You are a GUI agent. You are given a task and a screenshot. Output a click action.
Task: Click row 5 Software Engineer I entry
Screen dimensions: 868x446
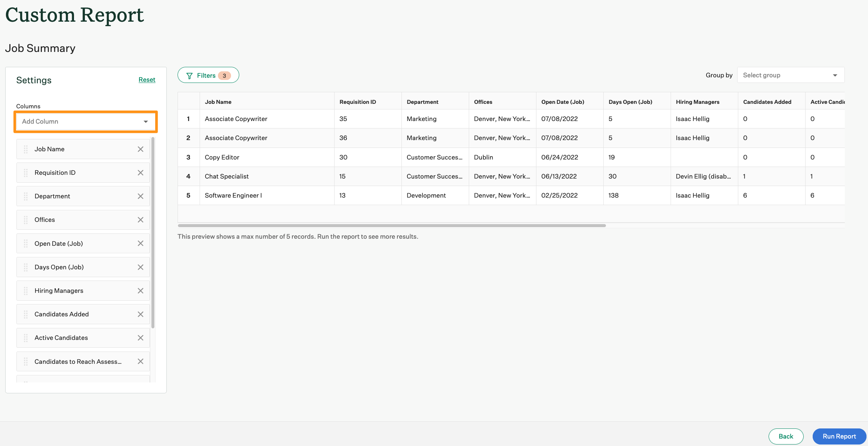coord(233,195)
